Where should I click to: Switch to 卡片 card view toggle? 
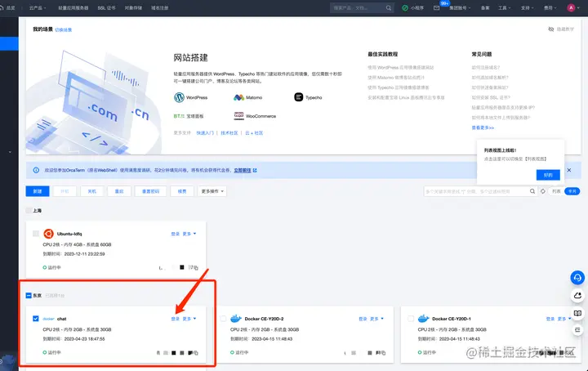click(x=572, y=191)
